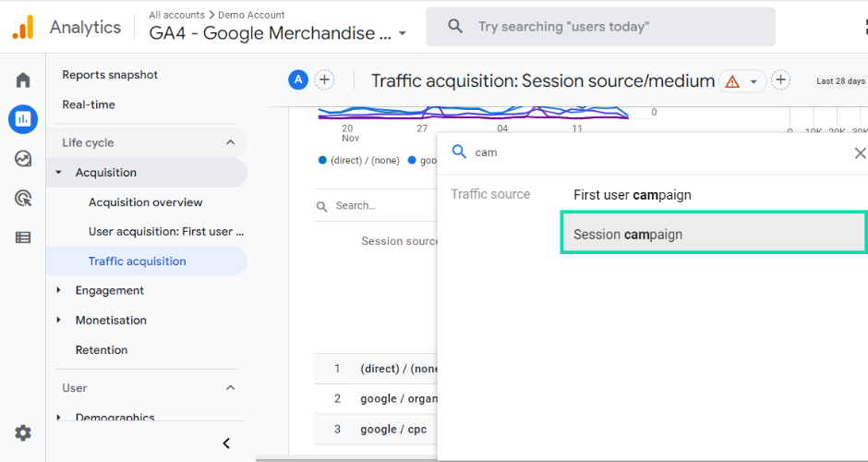Collapse the Life cycle section
Image resolution: width=868 pixels, height=462 pixels.
(230, 142)
